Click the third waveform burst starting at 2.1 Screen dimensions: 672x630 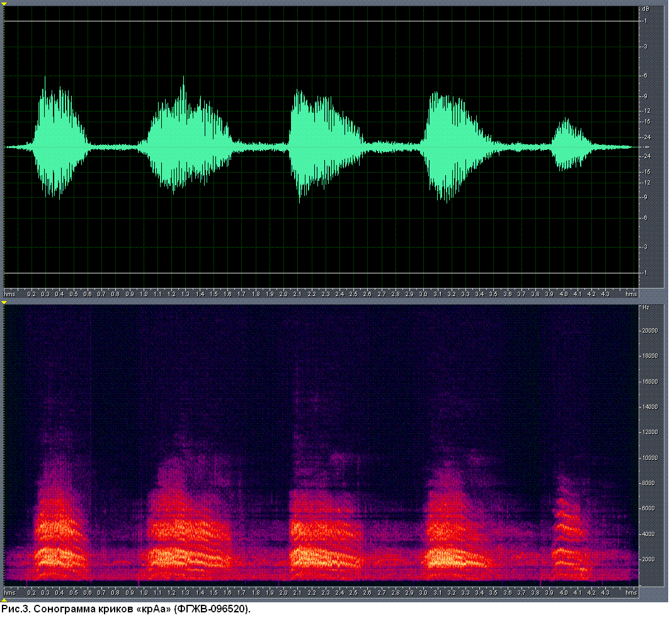click(327, 146)
